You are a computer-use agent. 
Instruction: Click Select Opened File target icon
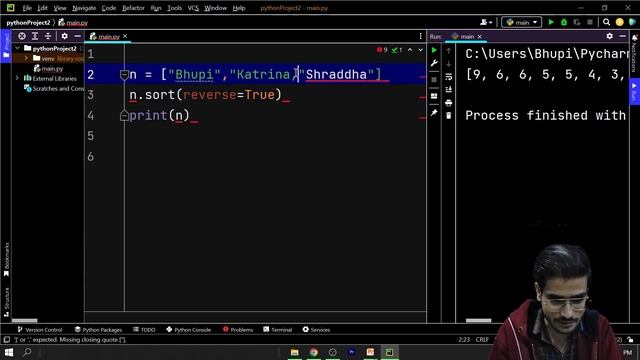(x=22, y=36)
